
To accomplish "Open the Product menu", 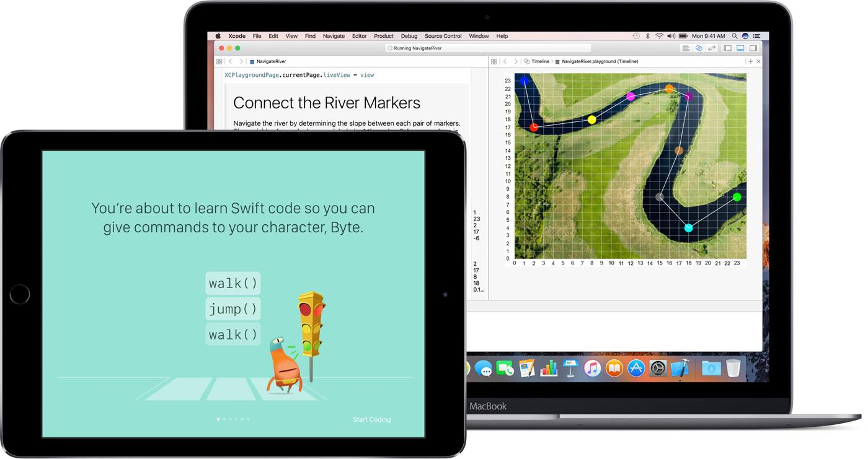I will coord(384,36).
